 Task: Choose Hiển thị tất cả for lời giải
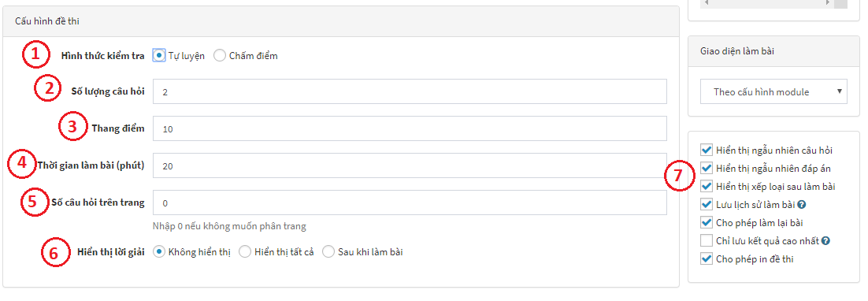click(x=245, y=252)
